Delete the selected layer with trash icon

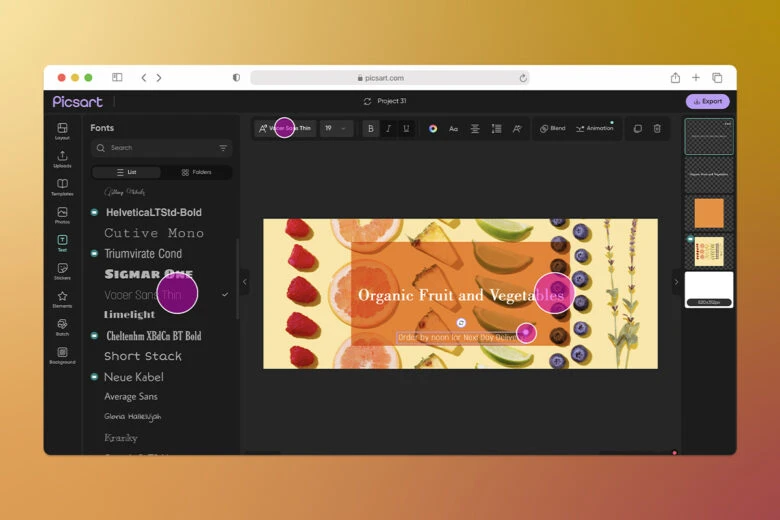coord(657,129)
